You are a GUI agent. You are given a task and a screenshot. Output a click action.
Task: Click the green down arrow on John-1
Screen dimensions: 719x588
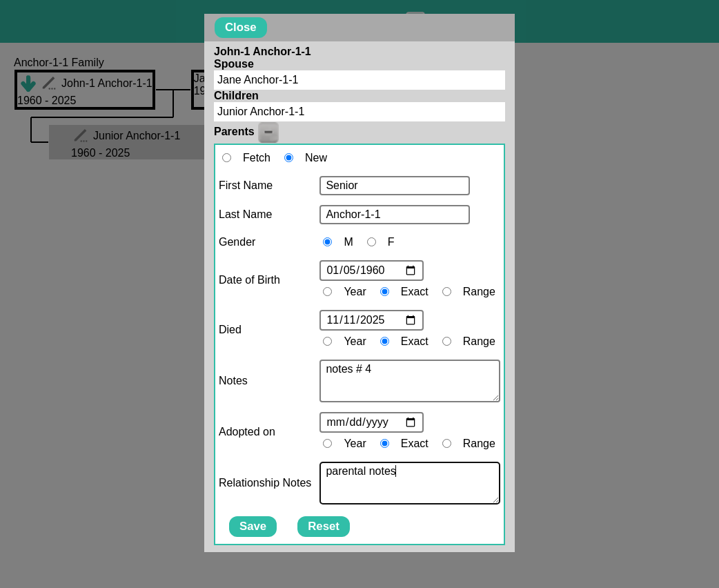28,84
